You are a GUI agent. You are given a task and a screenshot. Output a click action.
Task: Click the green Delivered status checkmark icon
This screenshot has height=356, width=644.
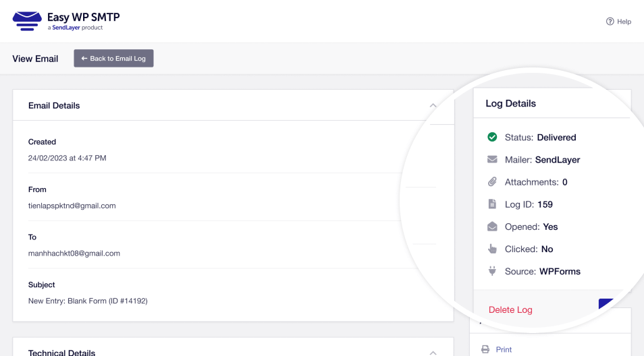point(492,138)
